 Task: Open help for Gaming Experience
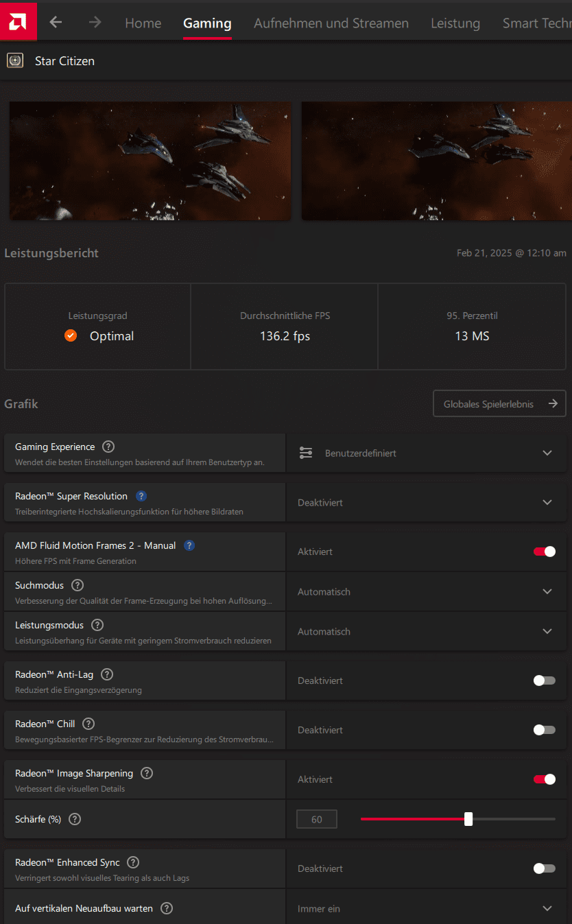pos(108,447)
